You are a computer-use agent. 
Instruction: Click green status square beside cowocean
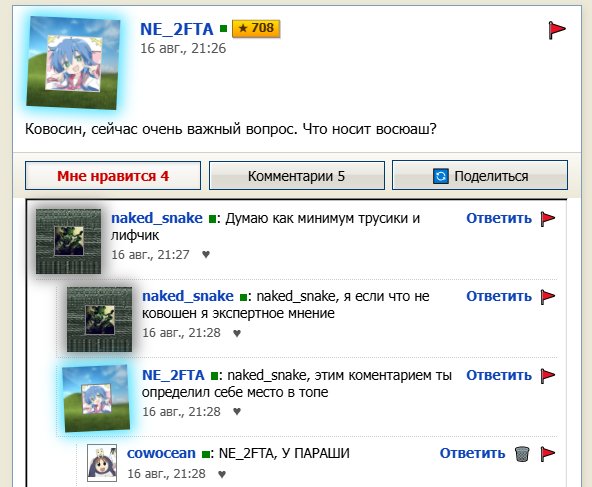click(205, 454)
